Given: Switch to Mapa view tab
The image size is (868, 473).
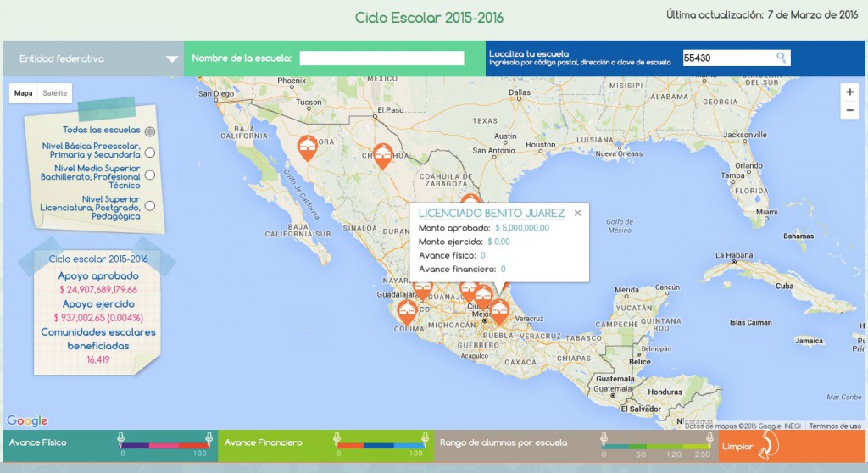Looking at the screenshot, I should [x=24, y=93].
